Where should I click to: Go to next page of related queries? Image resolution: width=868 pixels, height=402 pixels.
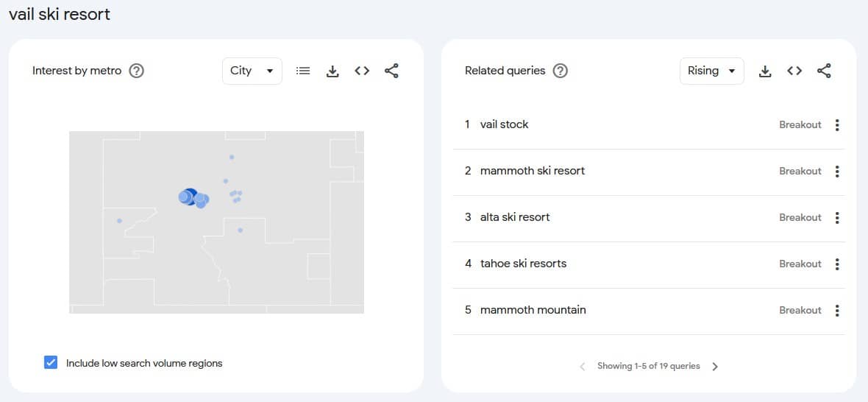tap(715, 367)
